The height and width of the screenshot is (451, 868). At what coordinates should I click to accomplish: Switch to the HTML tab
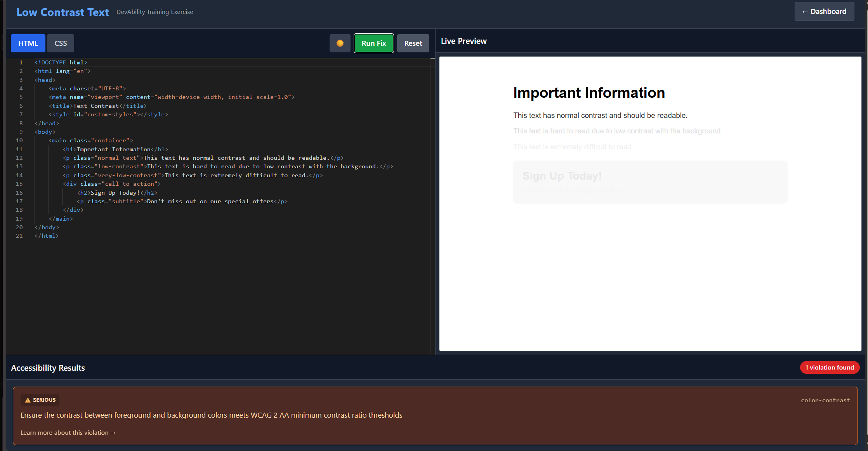click(x=28, y=43)
